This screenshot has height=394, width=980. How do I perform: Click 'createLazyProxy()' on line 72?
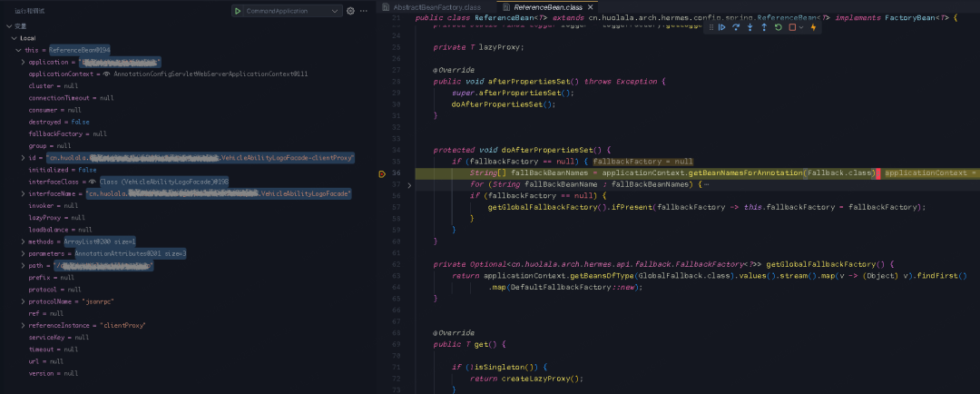(x=542, y=379)
